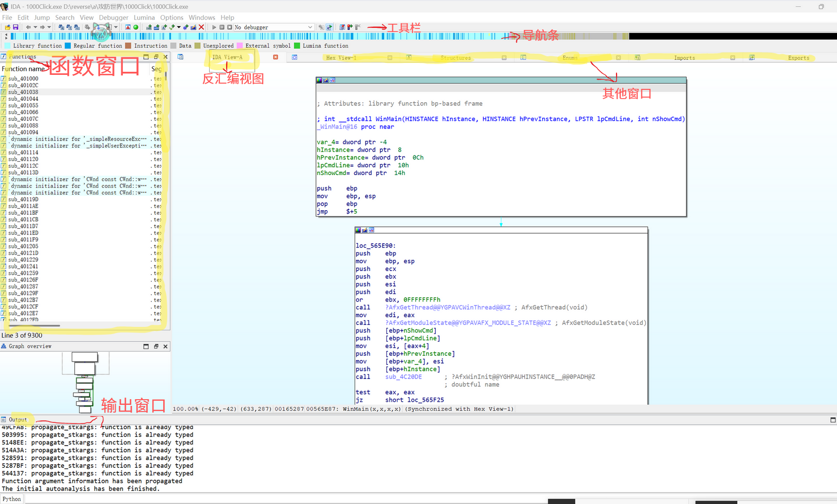Select sub_401044 in the Functions list
837x504 pixels.
(23, 99)
